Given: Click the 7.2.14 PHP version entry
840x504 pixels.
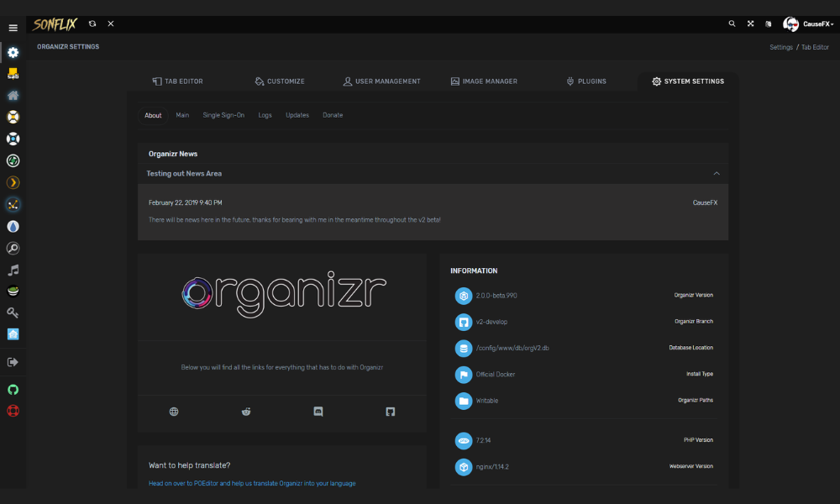Looking at the screenshot, I should (483, 440).
